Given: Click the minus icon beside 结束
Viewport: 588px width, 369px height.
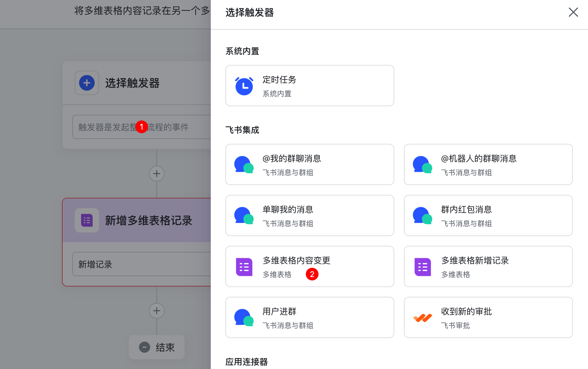Looking at the screenshot, I should [x=145, y=347].
